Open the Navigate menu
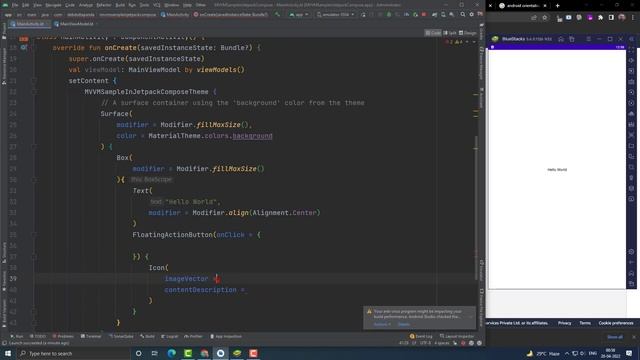The width and height of the screenshot is (640, 360). coord(53,5)
